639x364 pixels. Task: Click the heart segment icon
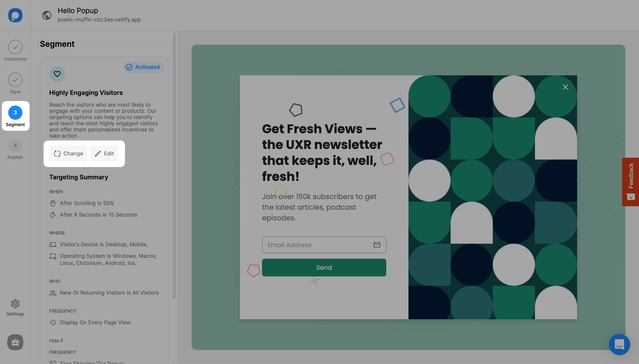(x=57, y=74)
